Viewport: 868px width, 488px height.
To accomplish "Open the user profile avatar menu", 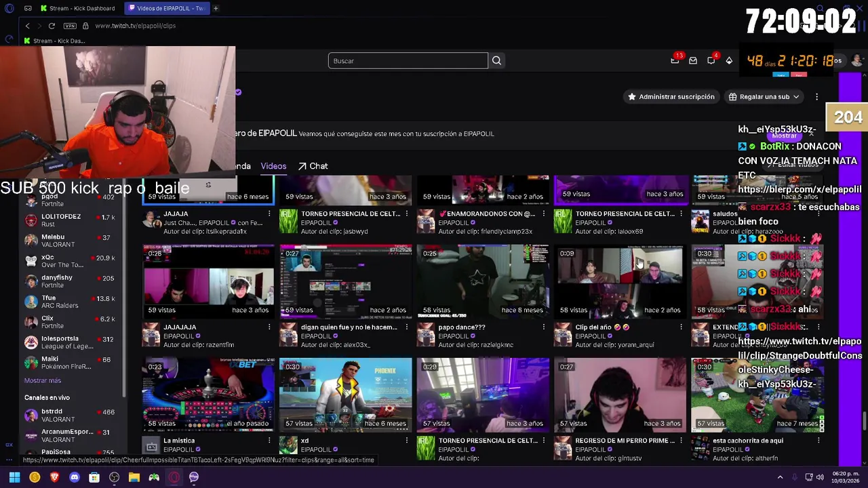I will click(856, 61).
